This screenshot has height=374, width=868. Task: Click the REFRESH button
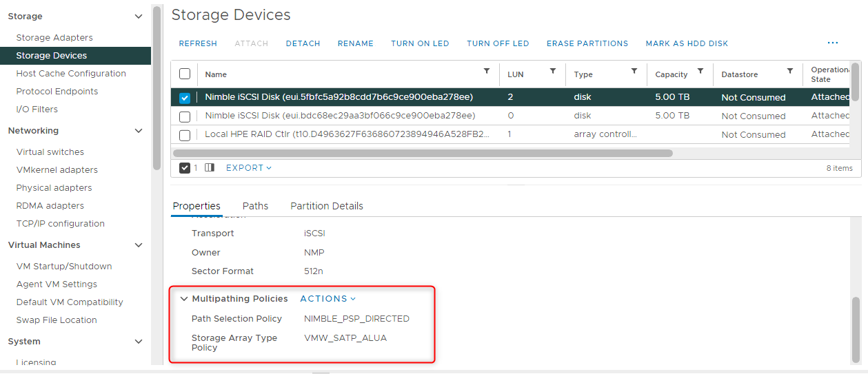pos(198,43)
